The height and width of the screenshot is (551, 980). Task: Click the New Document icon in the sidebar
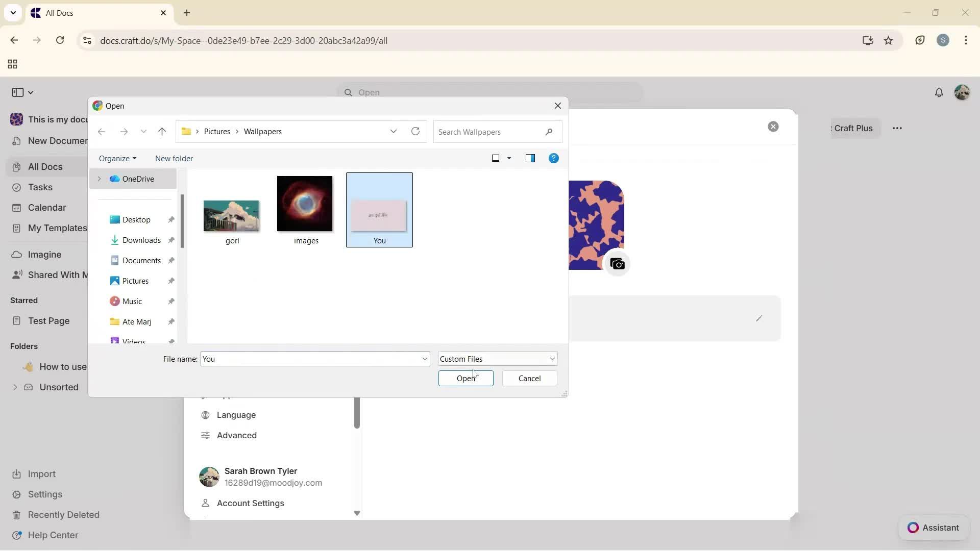coord(17,141)
